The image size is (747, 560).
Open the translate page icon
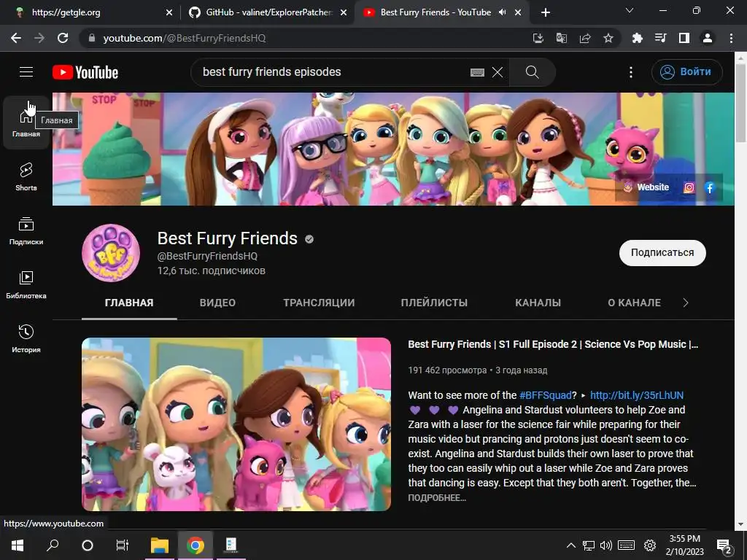pos(562,38)
